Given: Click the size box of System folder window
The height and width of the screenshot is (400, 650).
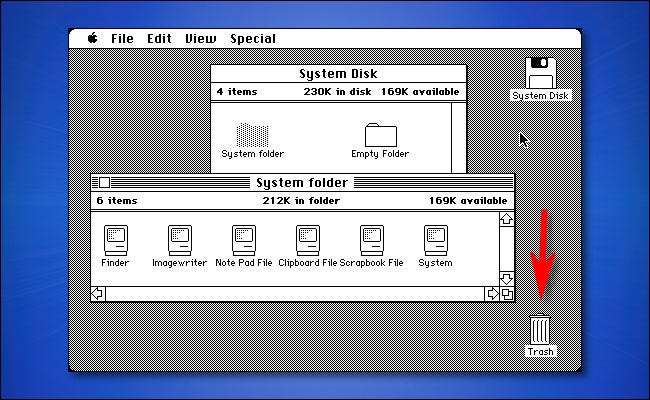Looking at the screenshot, I should (x=507, y=294).
